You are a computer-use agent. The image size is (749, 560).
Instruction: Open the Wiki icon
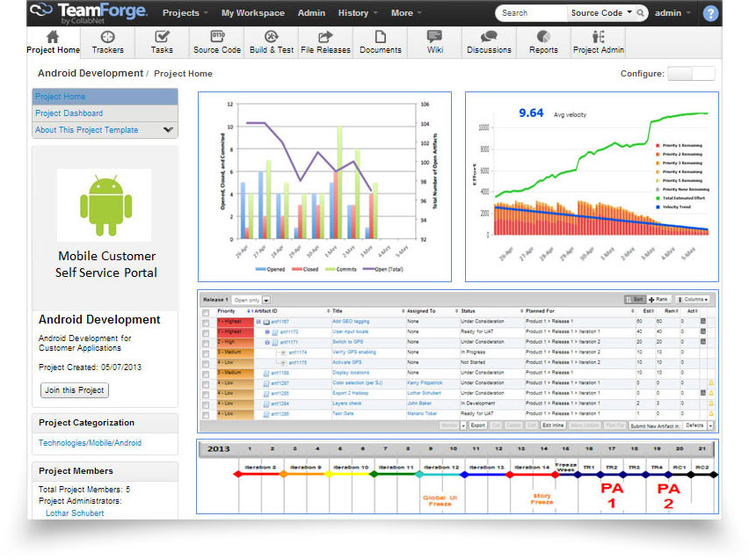pos(435,40)
